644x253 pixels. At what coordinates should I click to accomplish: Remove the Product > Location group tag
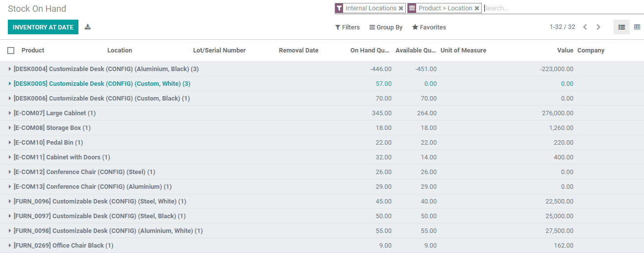click(477, 8)
